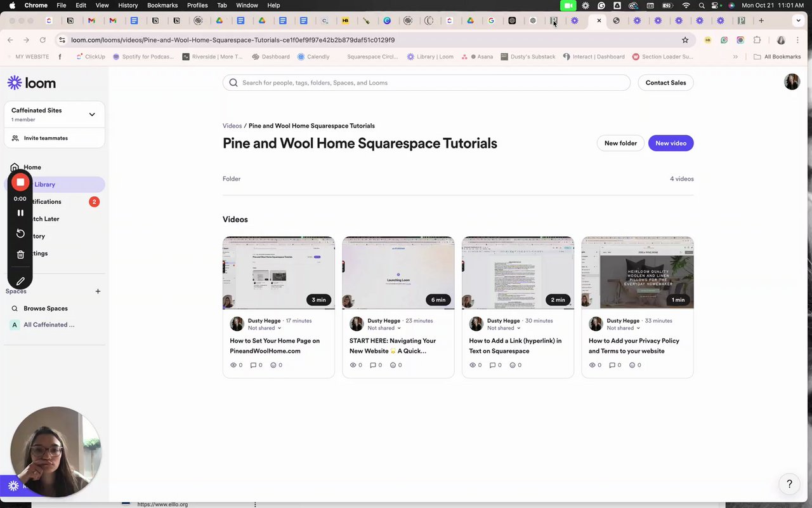Click Contact Sales button
Viewport: 812px width, 508px height.
coord(665,83)
